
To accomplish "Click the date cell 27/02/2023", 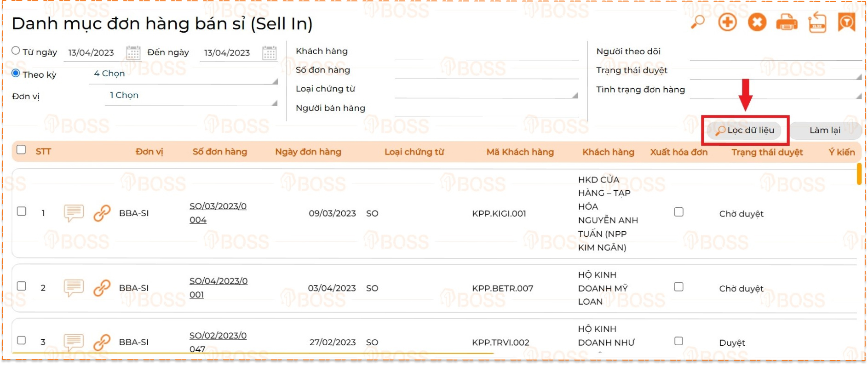I will click(x=333, y=343).
